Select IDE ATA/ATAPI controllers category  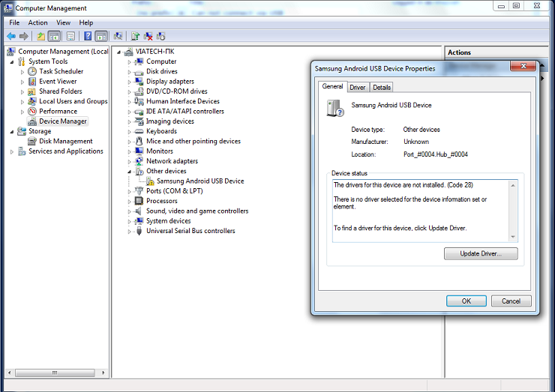(x=184, y=111)
